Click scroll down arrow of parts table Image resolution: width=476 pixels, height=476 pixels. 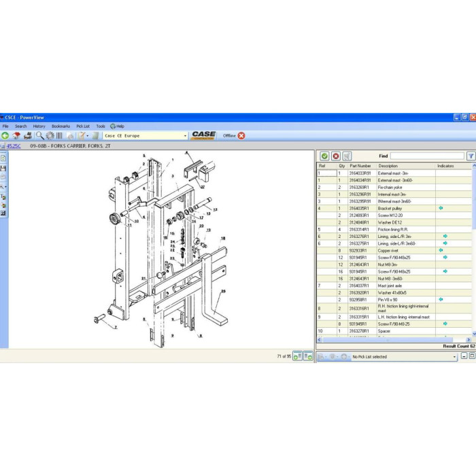pos(474,334)
